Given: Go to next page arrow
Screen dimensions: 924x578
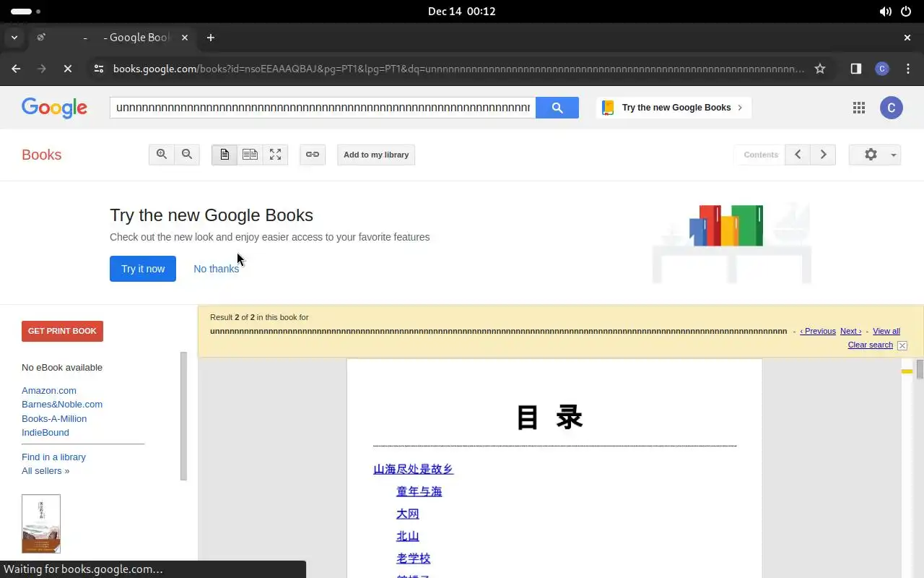Looking at the screenshot, I should pos(823,155).
